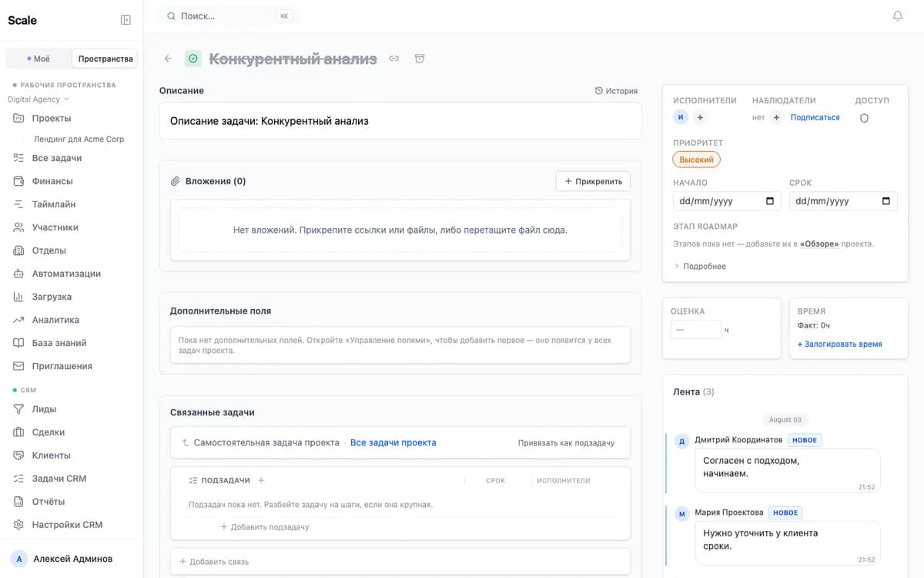Open Алексей Админов user profile
This screenshot has height=578, width=924.
click(71, 559)
